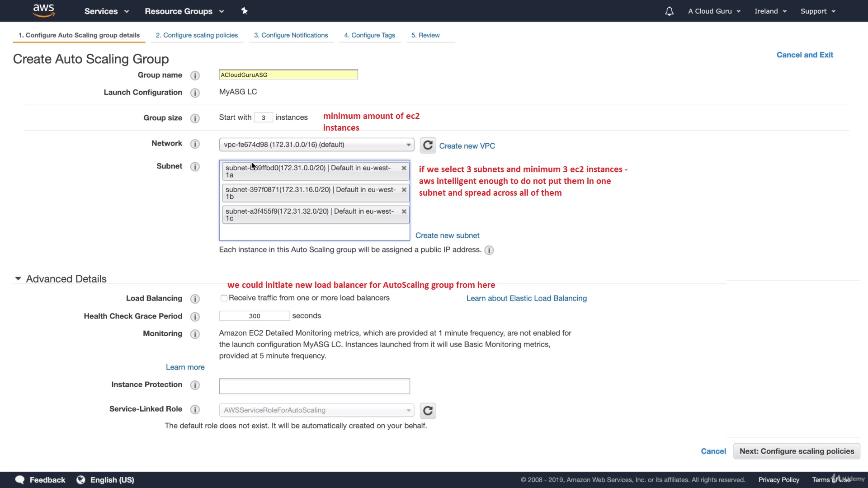Click info icon next to Group name
The image size is (868, 488).
(x=195, y=75)
